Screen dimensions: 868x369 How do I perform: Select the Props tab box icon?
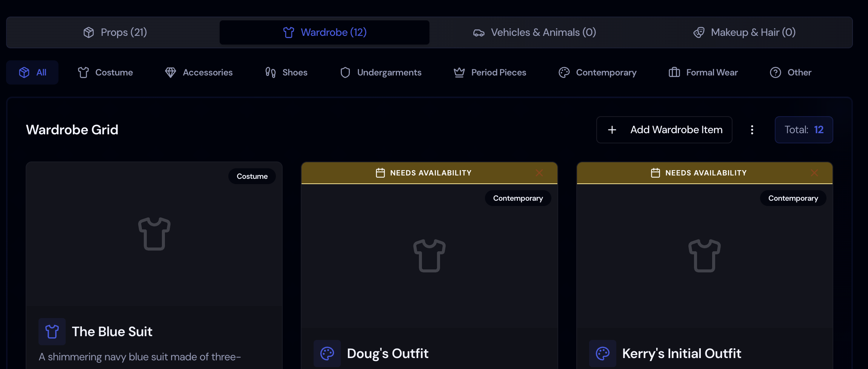click(x=89, y=32)
